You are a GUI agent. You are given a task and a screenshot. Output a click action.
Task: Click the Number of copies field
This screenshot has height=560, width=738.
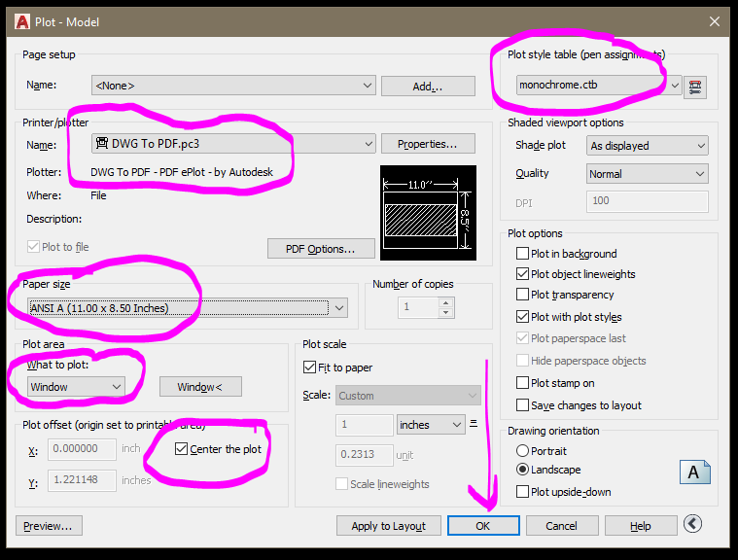419,307
